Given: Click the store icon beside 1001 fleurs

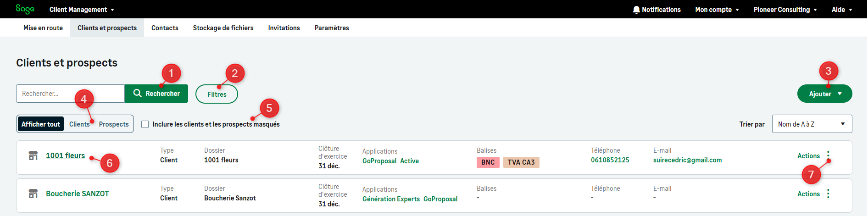Looking at the screenshot, I should 33,156.
